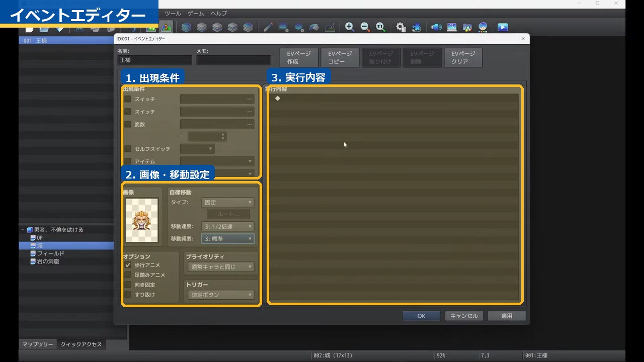Select the Rectangle drawing tool

(x=283, y=27)
